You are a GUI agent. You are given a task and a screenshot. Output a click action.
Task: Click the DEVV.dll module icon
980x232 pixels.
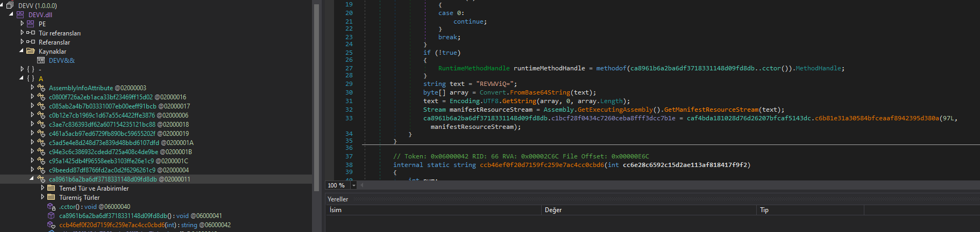click(x=20, y=15)
